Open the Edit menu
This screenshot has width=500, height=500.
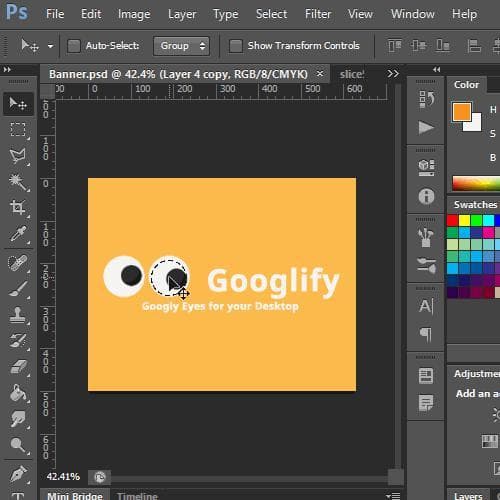pyautogui.click(x=91, y=14)
